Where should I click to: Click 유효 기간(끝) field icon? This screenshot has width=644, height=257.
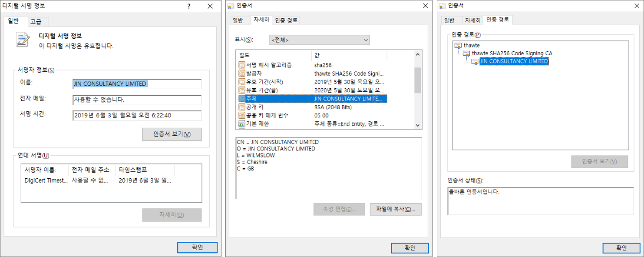pos(241,90)
